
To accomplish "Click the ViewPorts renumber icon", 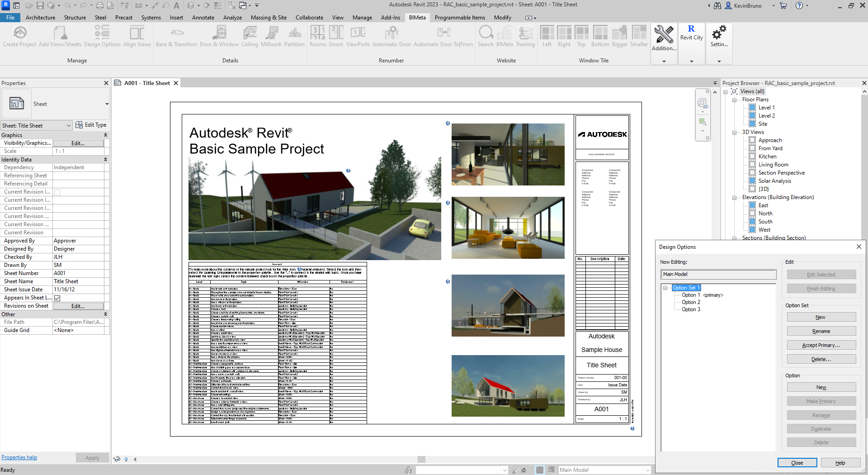I will [358, 36].
